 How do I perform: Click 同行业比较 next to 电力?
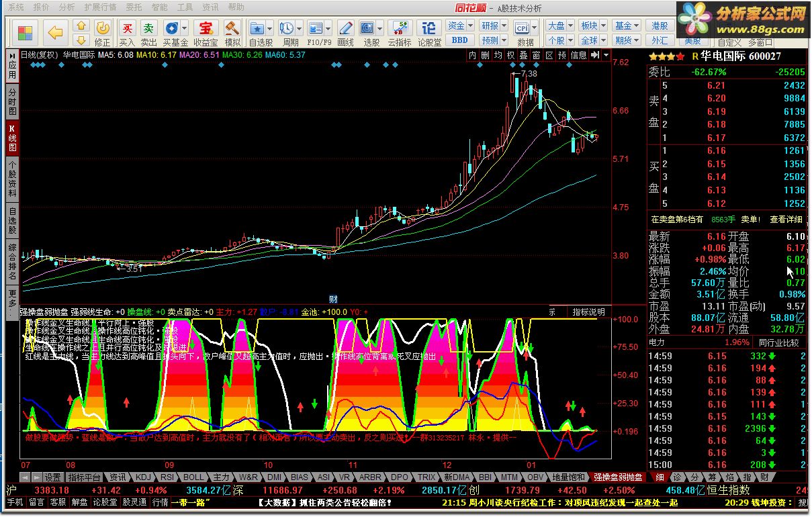point(779,342)
